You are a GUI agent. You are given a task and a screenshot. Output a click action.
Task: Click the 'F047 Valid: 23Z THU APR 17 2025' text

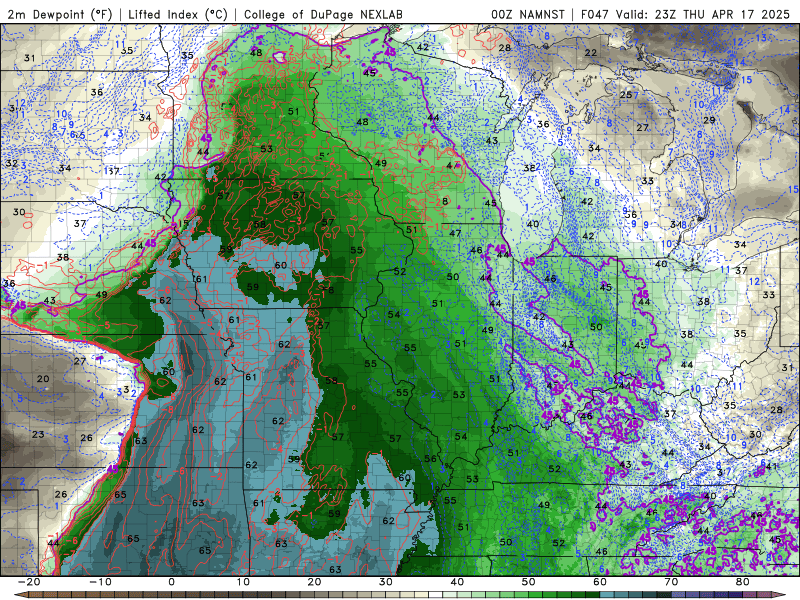point(685,14)
